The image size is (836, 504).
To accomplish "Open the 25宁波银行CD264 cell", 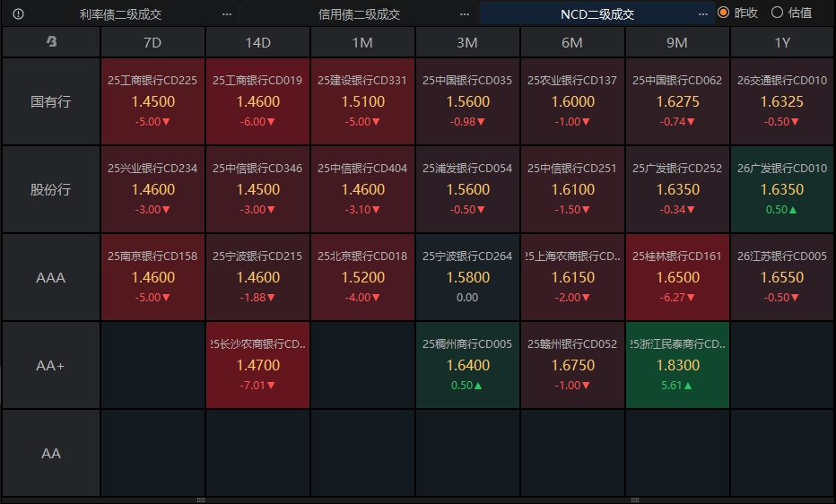I will [x=467, y=277].
